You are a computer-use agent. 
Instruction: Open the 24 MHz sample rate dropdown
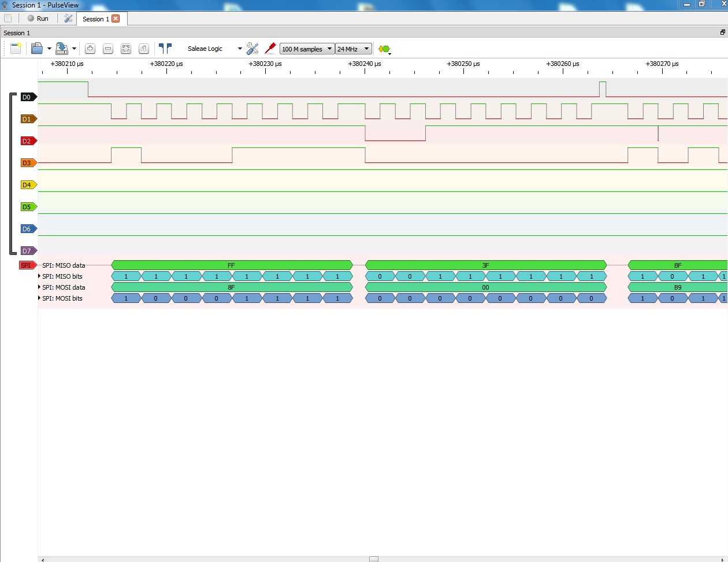353,49
